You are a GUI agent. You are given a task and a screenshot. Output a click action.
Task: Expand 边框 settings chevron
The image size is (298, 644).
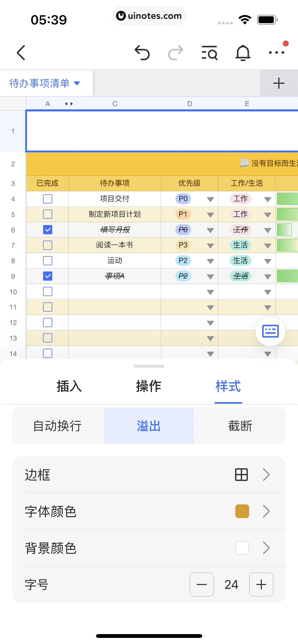click(x=266, y=475)
